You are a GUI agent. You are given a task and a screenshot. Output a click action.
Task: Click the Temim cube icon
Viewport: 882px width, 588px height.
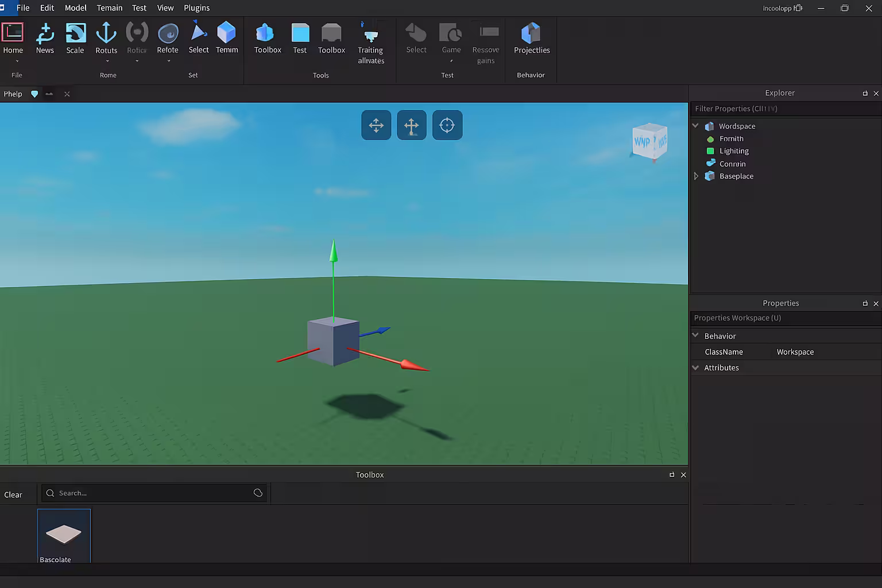[x=226, y=32]
